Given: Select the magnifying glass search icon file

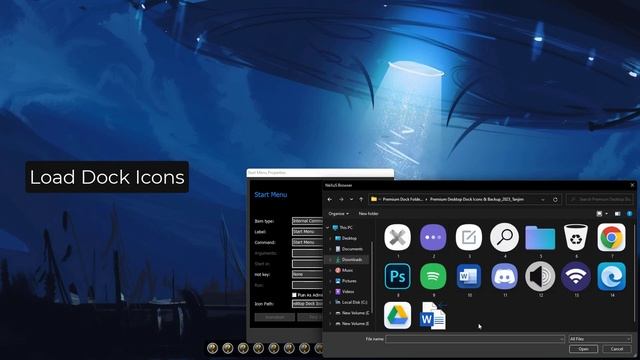Looking at the screenshot, I should [504, 237].
